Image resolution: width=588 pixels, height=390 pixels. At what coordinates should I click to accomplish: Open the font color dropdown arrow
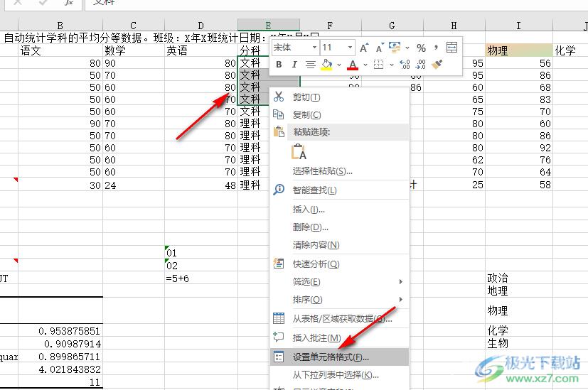365,65
